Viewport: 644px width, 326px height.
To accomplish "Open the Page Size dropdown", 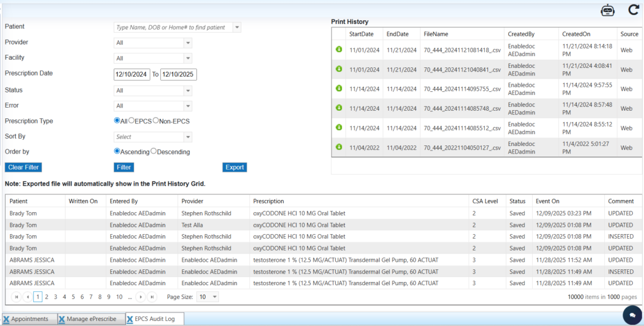I will [x=215, y=296].
